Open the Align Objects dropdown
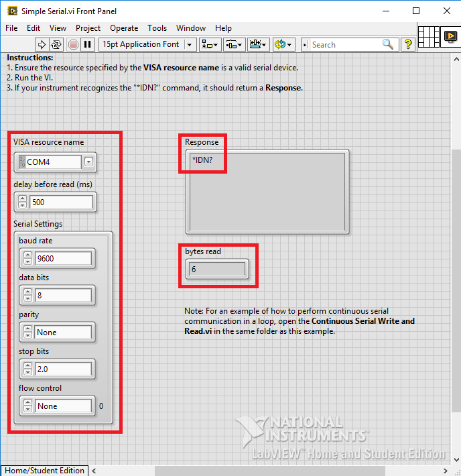Screen dimensions: 461x476 pos(210,45)
